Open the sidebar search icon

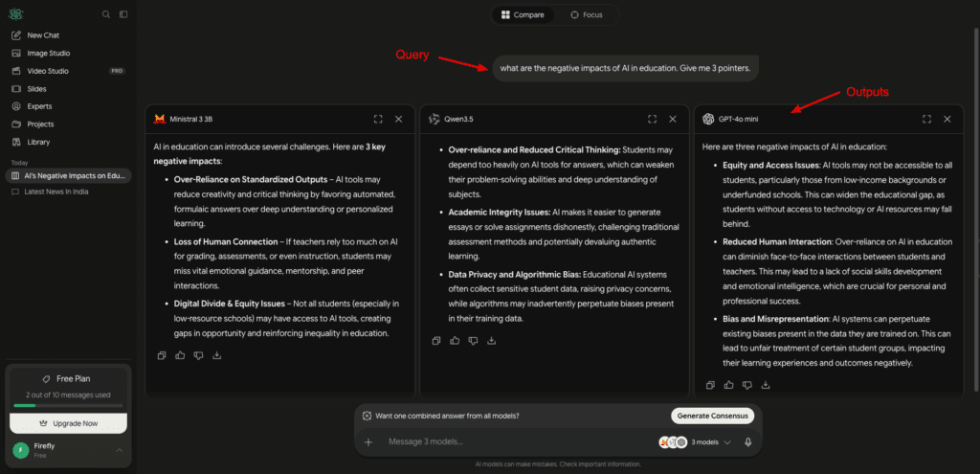(x=106, y=14)
